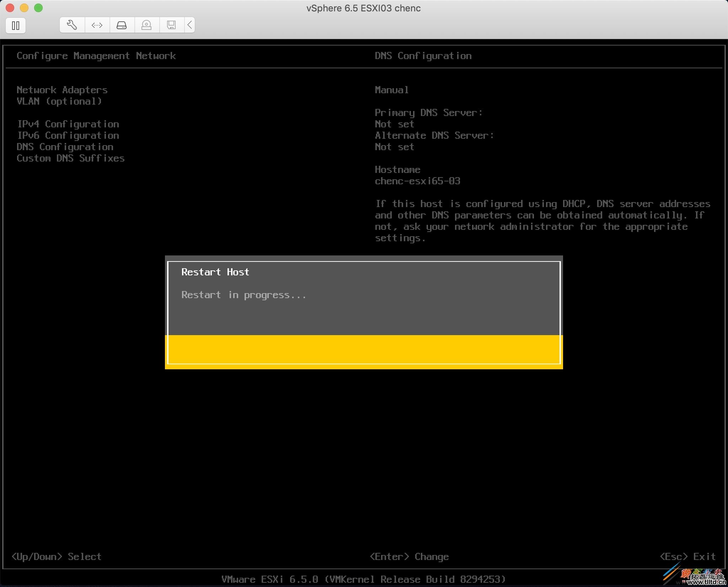Click the green fullscreen button
The height and width of the screenshot is (587, 728).
click(x=38, y=7)
